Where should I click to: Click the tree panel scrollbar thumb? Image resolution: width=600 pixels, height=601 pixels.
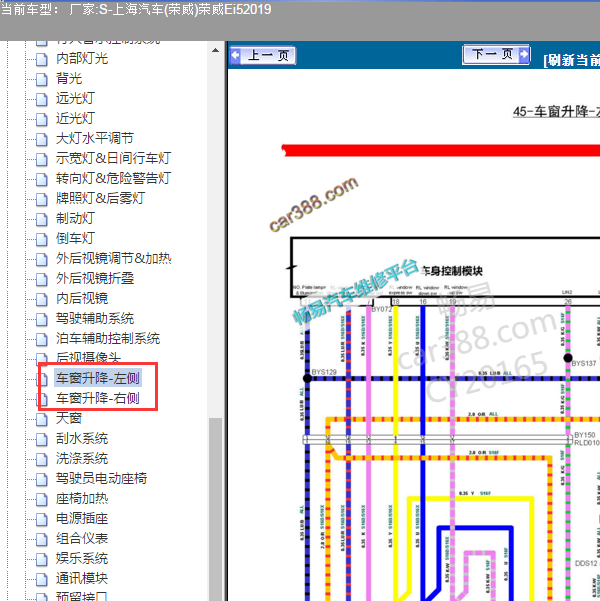tap(215, 509)
